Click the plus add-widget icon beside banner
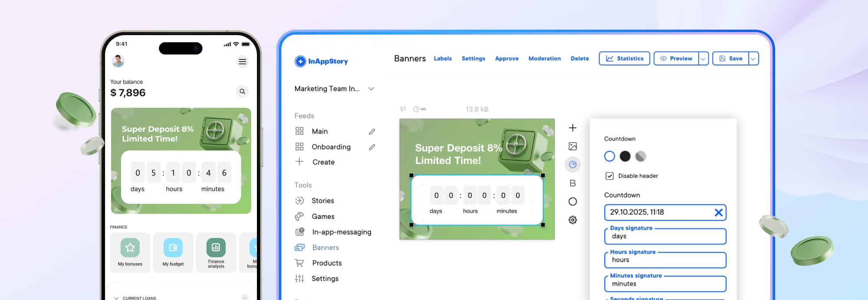Image resolution: width=868 pixels, height=300 pixels. (x=572, y=128)
